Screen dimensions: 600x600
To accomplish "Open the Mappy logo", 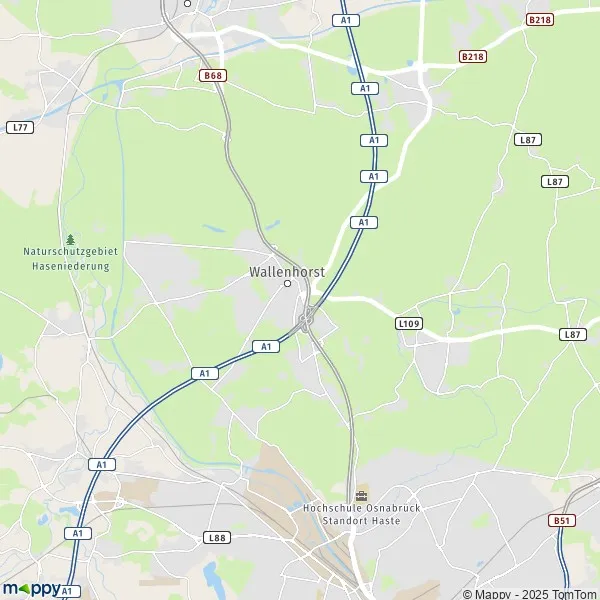I will click(32, 589).
